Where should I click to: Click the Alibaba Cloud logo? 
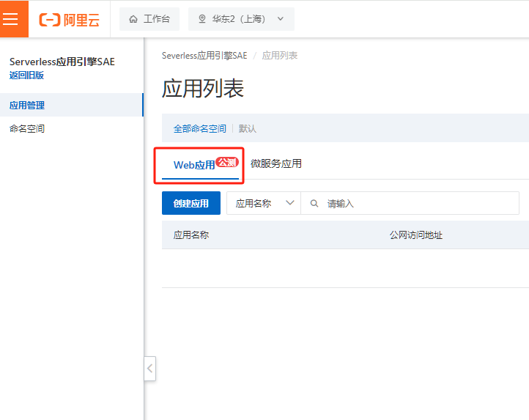click(70, 20)
